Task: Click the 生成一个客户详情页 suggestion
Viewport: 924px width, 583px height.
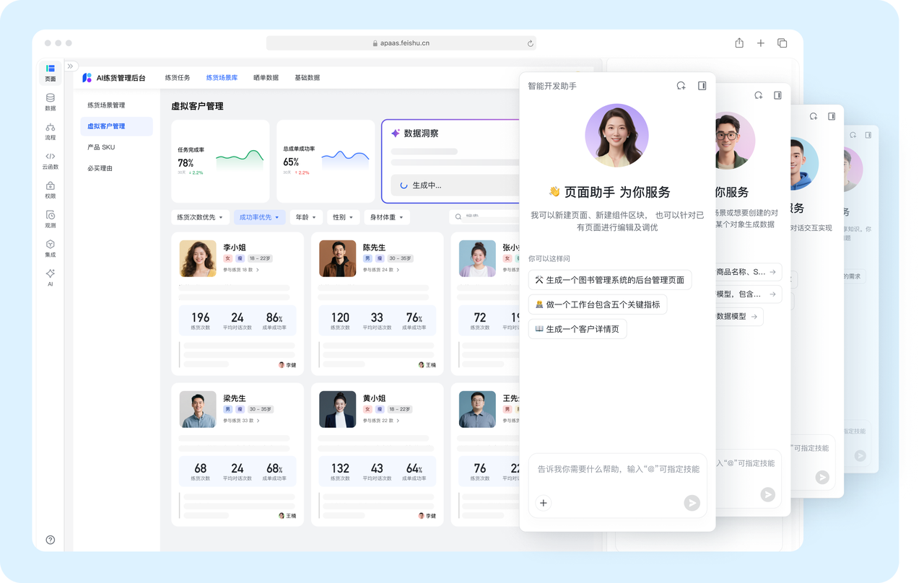Action: coord(577,329)
